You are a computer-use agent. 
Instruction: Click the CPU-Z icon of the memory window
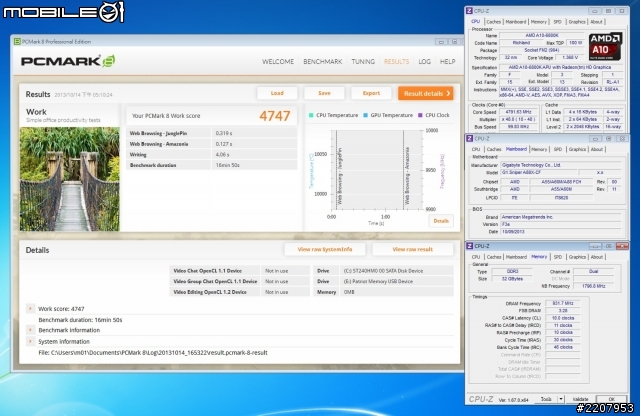pyautogui.click(x=469, y=246)
